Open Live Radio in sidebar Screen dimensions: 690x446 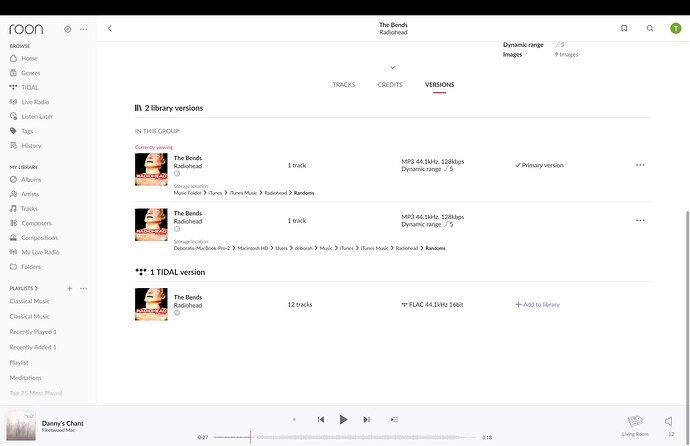pyautogui.click(x=29, y=102)
